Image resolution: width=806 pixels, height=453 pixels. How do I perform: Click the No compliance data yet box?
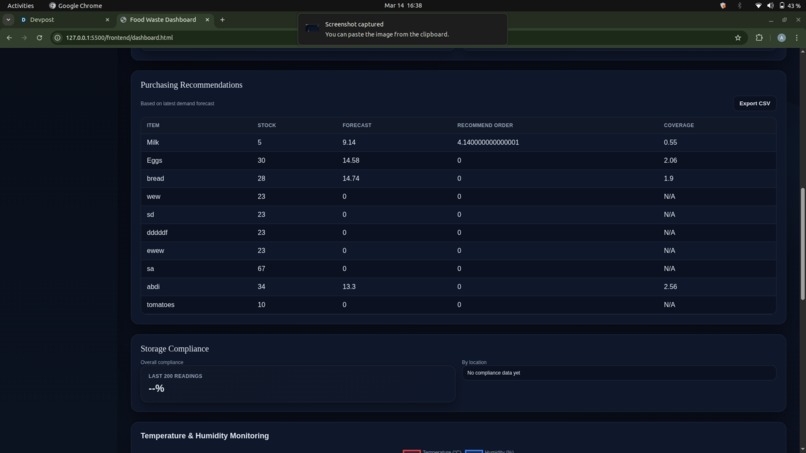click(x=618, y=373)
